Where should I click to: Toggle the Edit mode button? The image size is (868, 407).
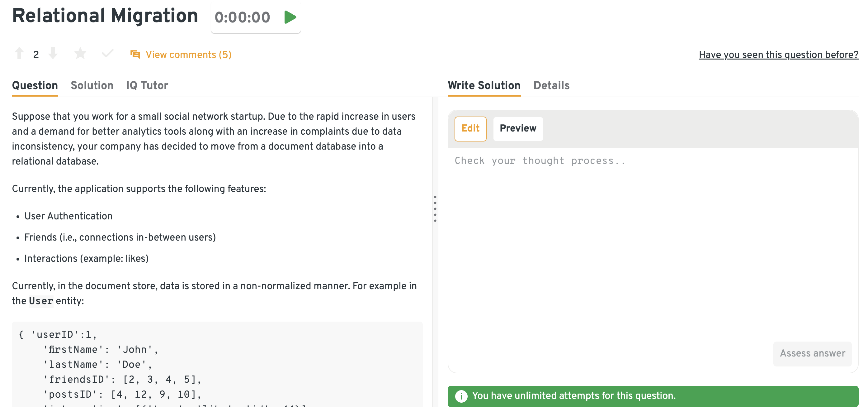pyautogui.click(x=470, y=128)
